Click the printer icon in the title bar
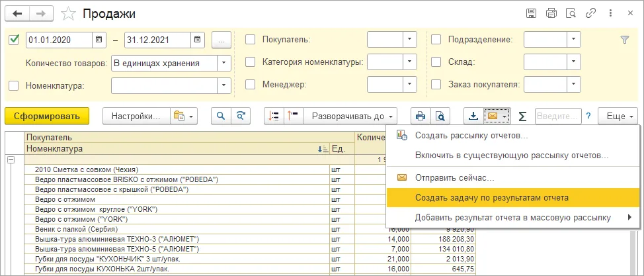 coord(551,13)
